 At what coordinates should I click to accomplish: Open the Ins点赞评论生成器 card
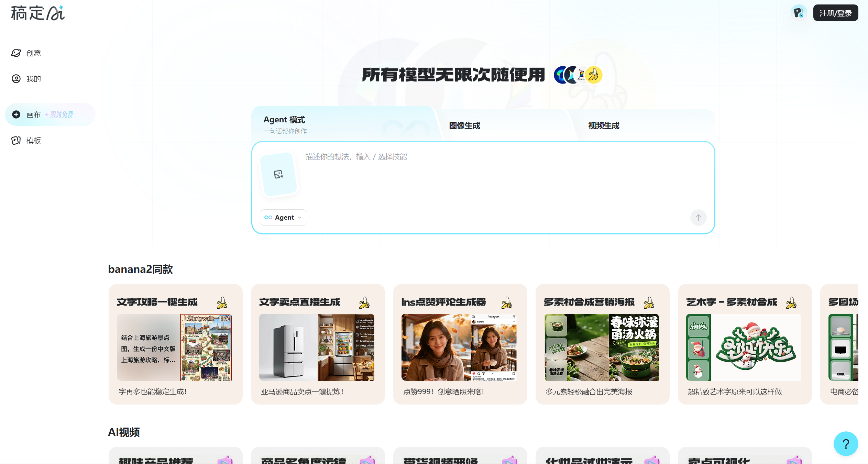click(x=460, y=344)
